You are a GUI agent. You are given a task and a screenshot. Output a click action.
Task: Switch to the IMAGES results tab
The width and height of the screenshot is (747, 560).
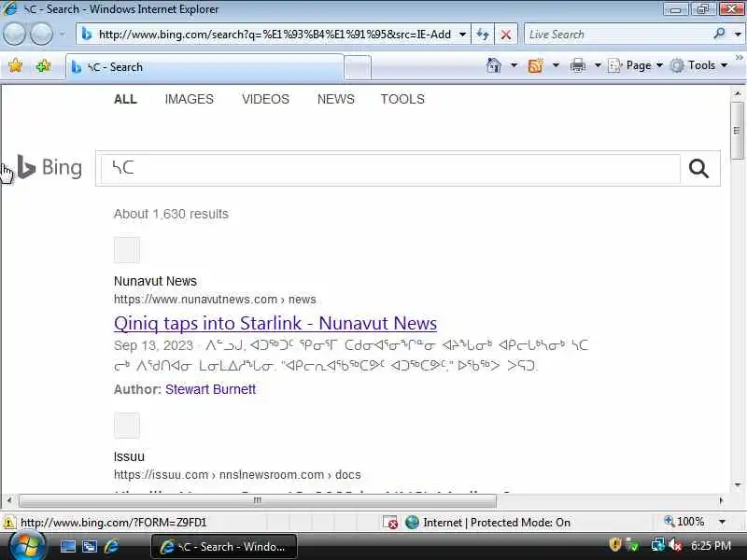[x=190, y=99]
